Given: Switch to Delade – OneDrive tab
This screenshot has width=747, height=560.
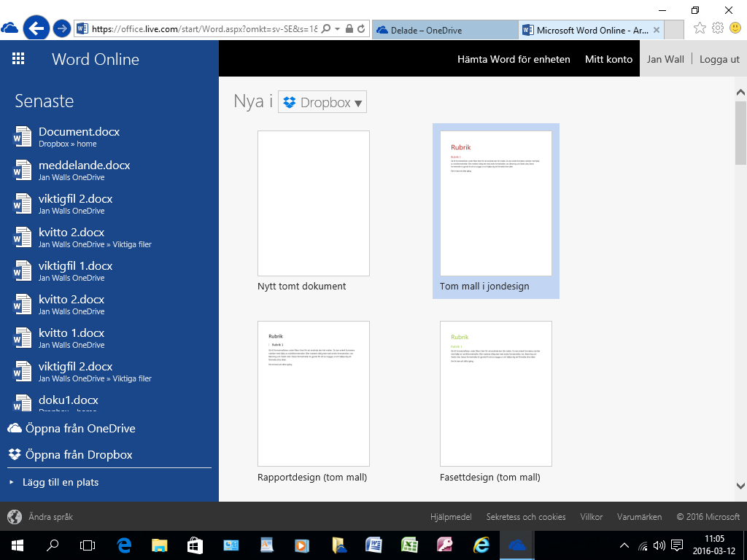Looking at the screenshot, I should [x=444, y=30].
